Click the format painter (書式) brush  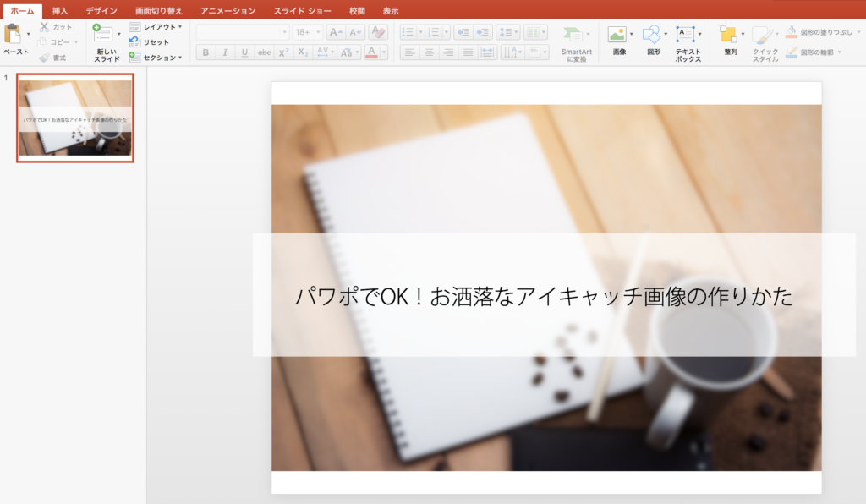pyautogui.click(x=44, y=58)
